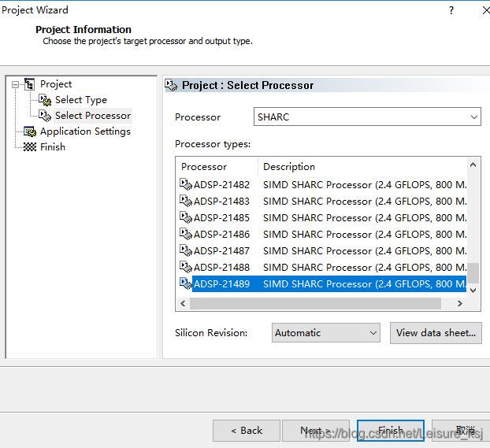This screenshot has height=448, width=490.
Task: Go to Select Processor step
Action: (x=93, y=115)
